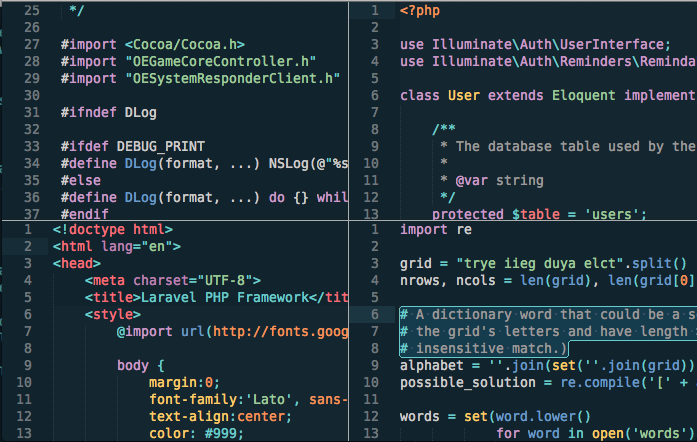The image size is (697, 442).
Task: Click line number 27 in Objective-C pane
Action: pyautogui.click(x=32, y=44)
